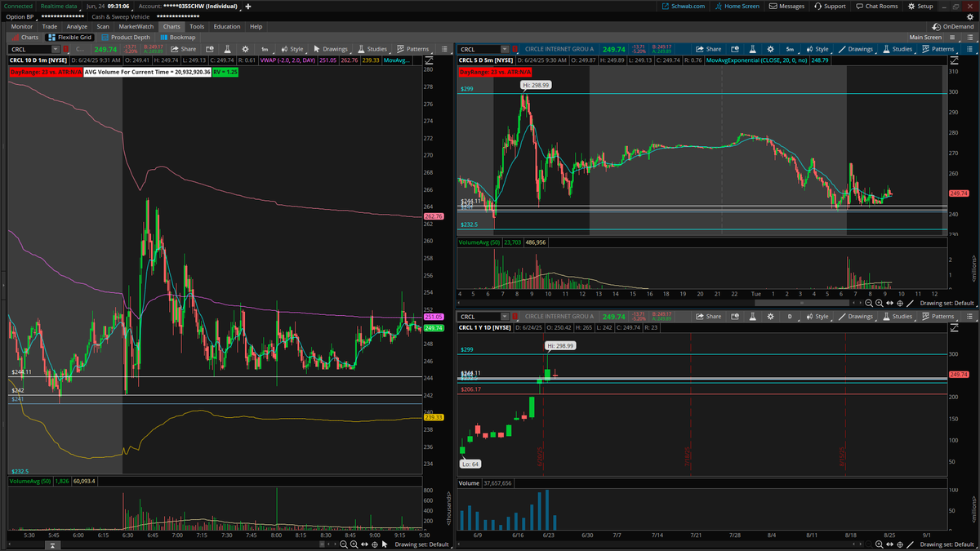980x551 pixels.
Task: Open Messages
Action: 786,6
